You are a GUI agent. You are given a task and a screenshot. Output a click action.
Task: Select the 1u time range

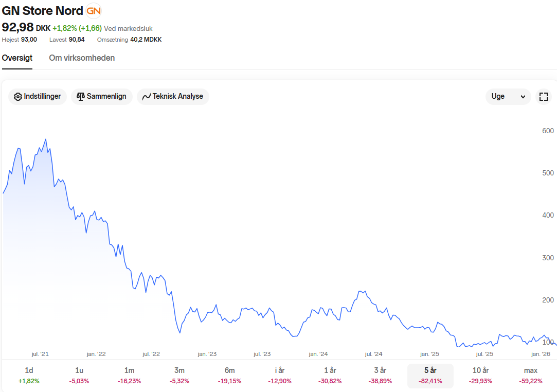point(79,376)
